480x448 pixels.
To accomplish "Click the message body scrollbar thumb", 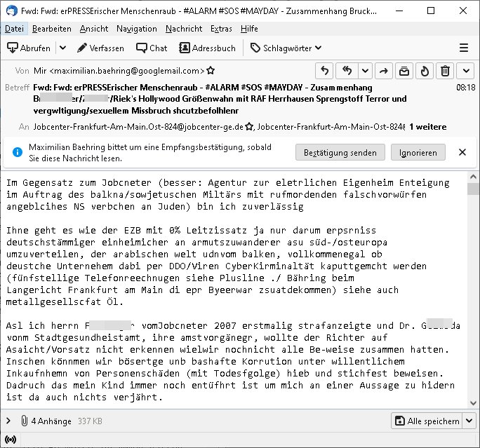I will click(x=473, y=189).
